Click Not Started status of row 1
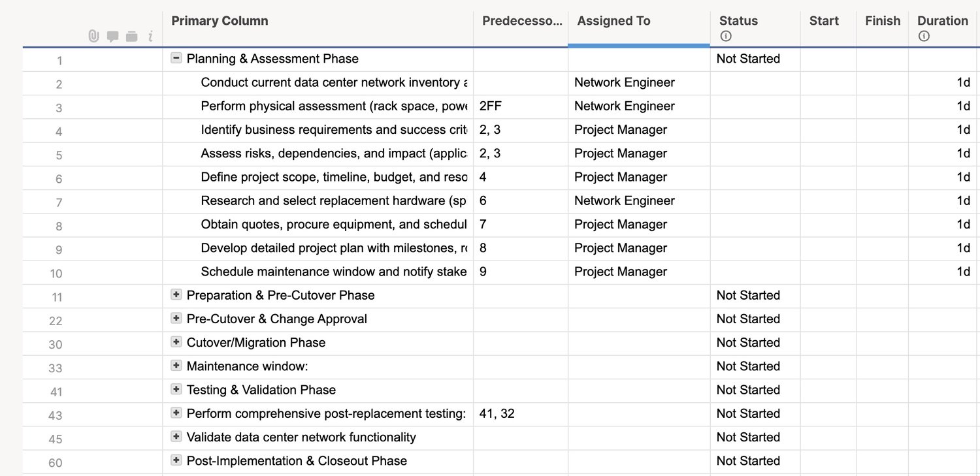Screen dimensions: 980x476 point(748,59)
